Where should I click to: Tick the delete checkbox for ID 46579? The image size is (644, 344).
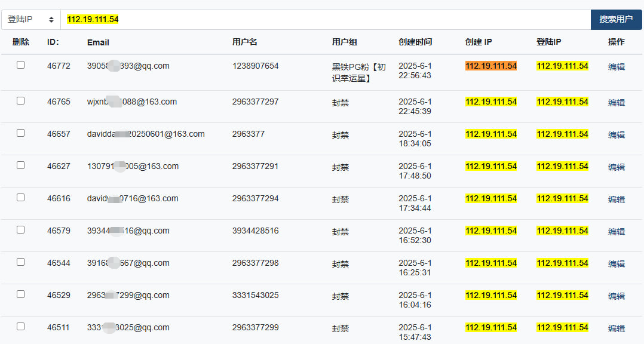[x=20, y=229]
